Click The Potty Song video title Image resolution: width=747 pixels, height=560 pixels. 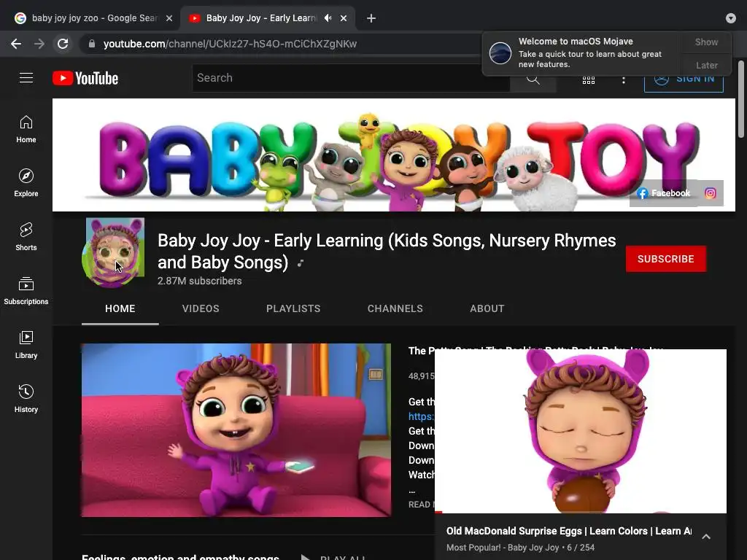(535, 351)
